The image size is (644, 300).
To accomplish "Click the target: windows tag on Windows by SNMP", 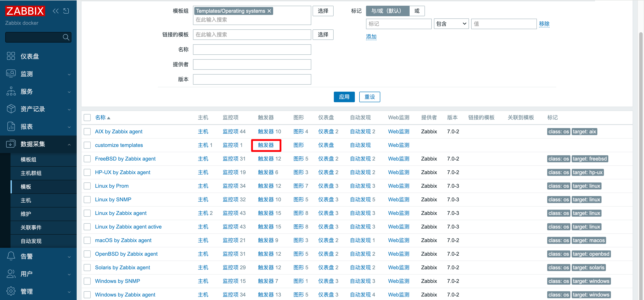I will [591, 281].
